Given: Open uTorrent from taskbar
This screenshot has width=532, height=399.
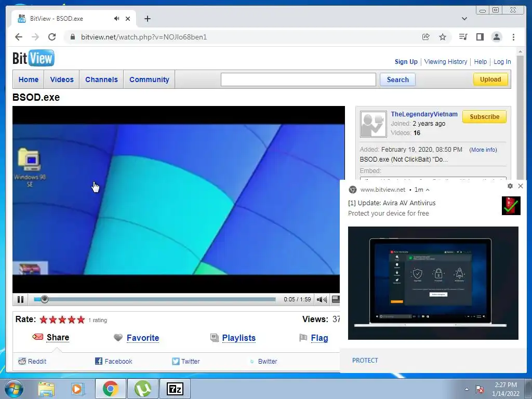Looking at the screenshot, I should [142, 389].
